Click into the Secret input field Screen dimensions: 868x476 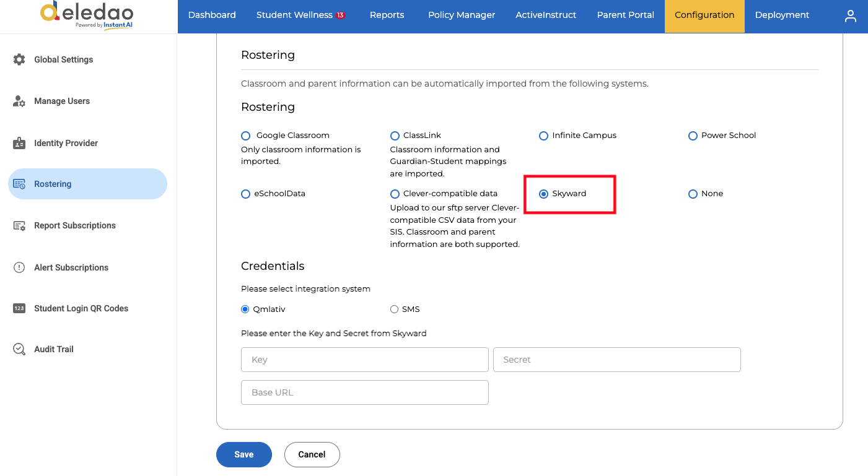pos(617,360)
